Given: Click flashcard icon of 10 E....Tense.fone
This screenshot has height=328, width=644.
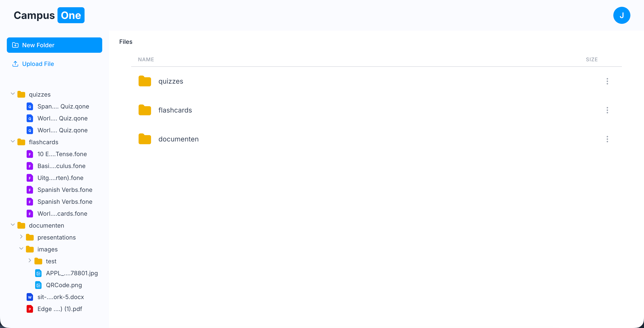Looking at the screenshot, I should point(30,154).
